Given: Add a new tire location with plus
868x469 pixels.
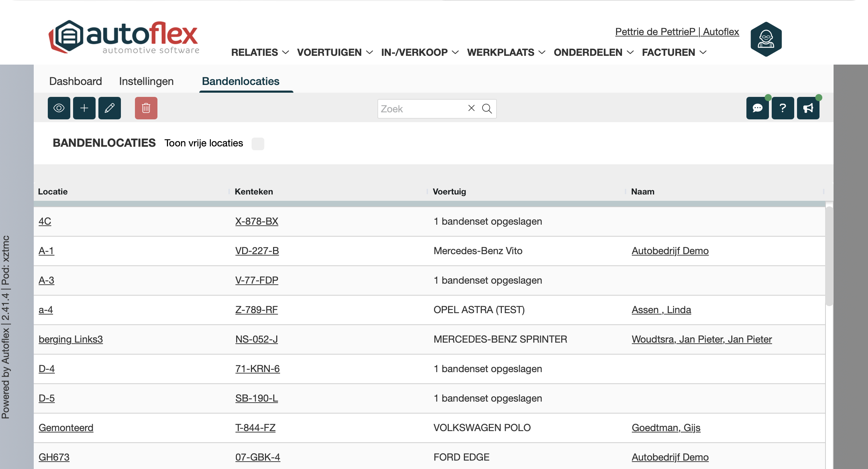Looking at the screenshot, I should click(x=84, y=108).
